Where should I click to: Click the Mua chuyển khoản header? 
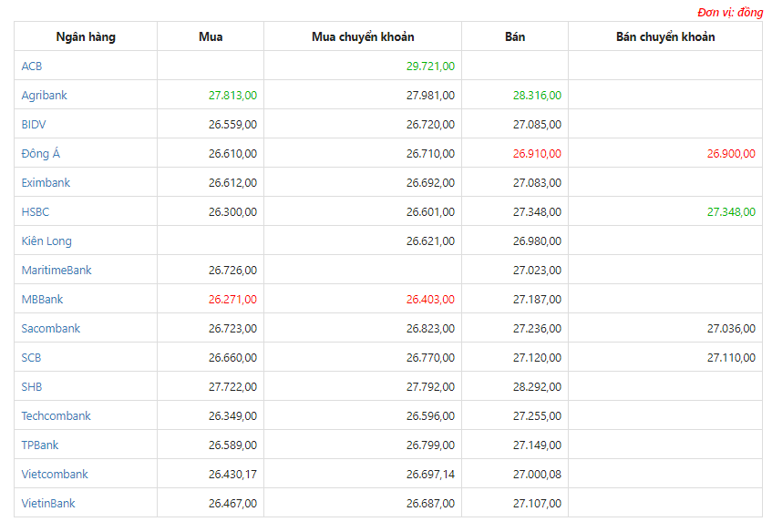363,36
